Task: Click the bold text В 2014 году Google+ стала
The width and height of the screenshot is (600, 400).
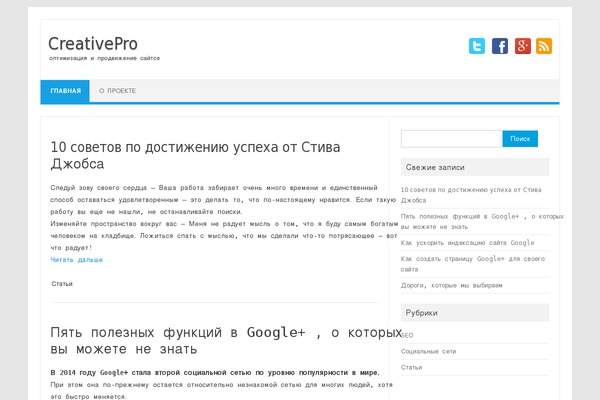Action: coord(215,372)
